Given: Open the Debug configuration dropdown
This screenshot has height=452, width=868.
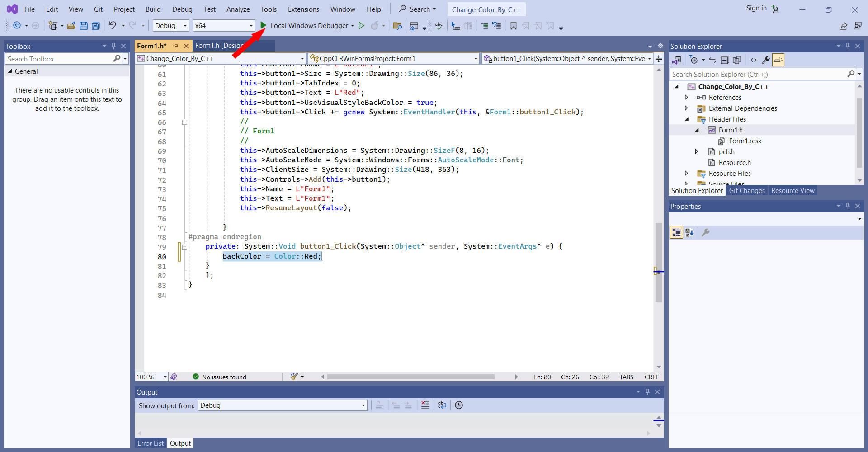Looking at the screenshot, I should pos(185,26).
